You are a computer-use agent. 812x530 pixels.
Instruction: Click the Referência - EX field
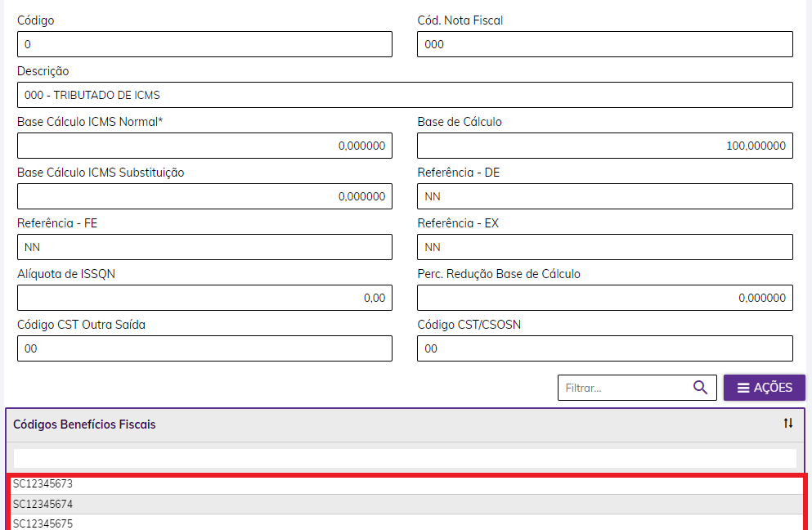tap(604, 247)
